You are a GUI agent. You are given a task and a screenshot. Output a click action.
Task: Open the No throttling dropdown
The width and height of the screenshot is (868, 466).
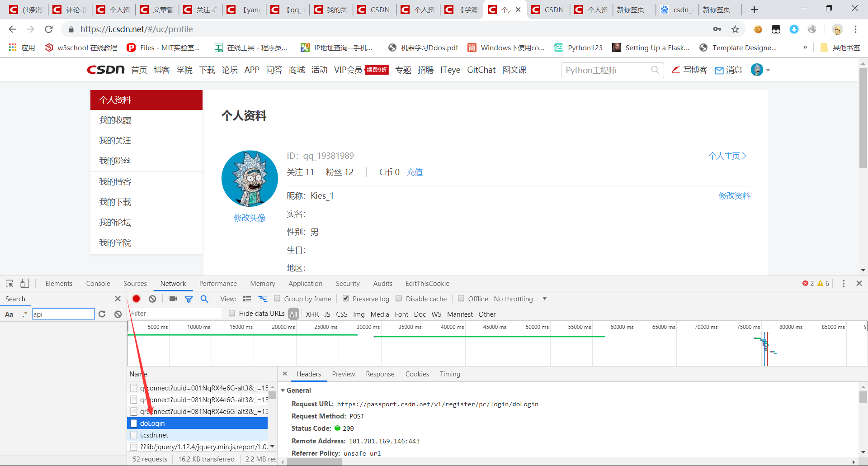click(x=520, y=299)
